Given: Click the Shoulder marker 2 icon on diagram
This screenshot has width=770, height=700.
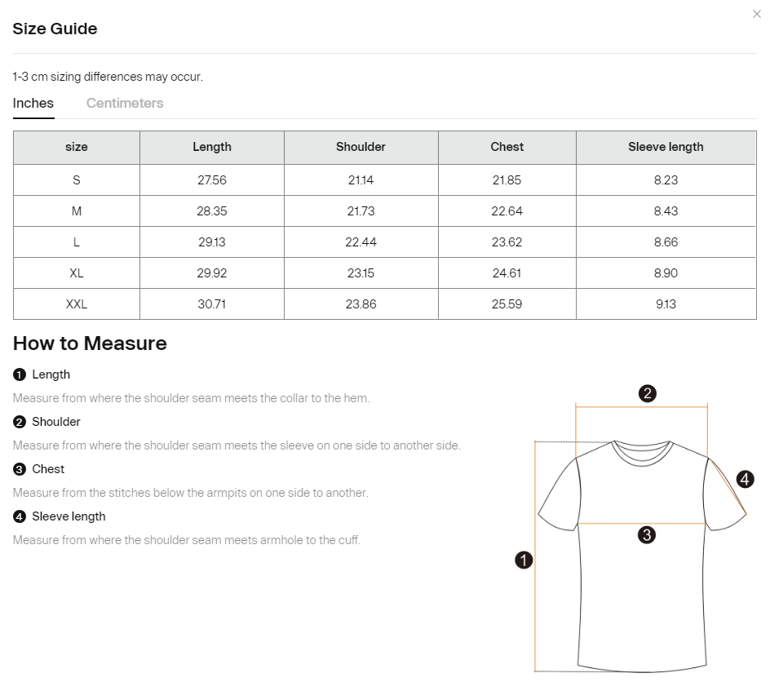Looking at the screenshot, I should coord(648,393).
